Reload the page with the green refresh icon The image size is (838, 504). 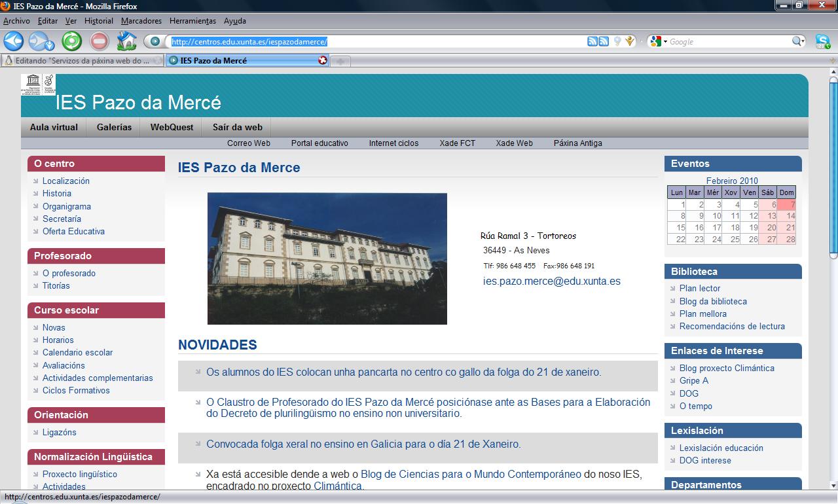[72, 41]
